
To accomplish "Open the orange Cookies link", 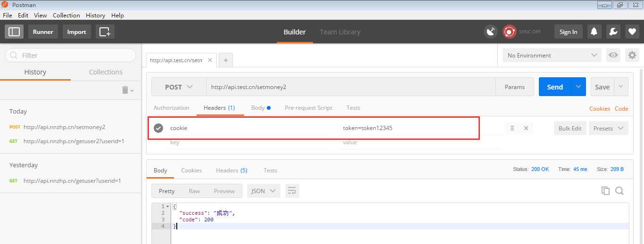I will 600,108.
